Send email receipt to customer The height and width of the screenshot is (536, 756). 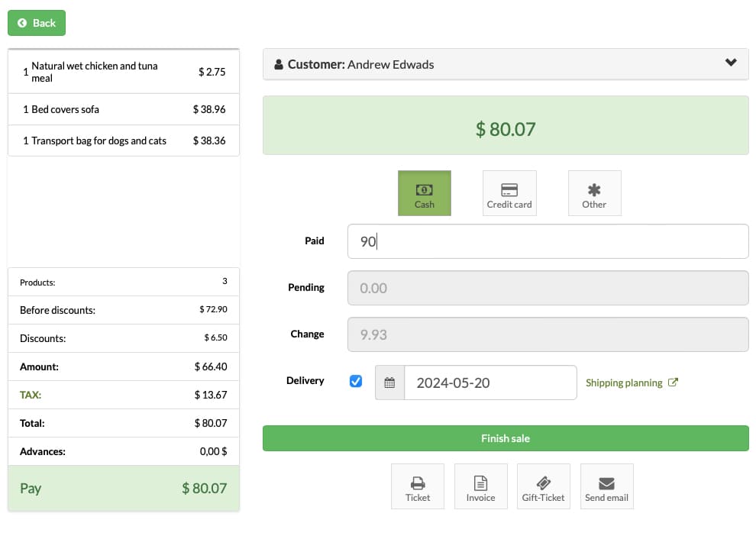click(606, 486)
